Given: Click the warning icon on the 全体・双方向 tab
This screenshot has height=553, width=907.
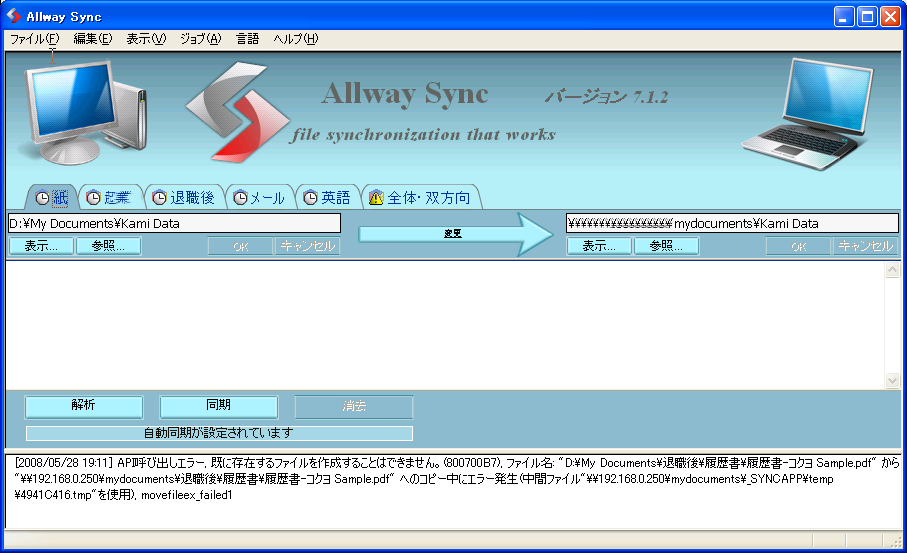Looking at the screenshot, I should tap(376, 198).
